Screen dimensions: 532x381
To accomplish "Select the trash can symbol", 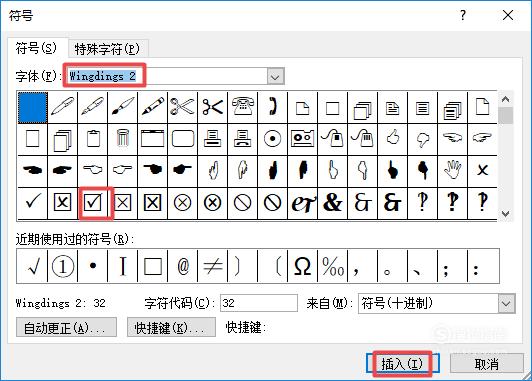I will (122, 138).
